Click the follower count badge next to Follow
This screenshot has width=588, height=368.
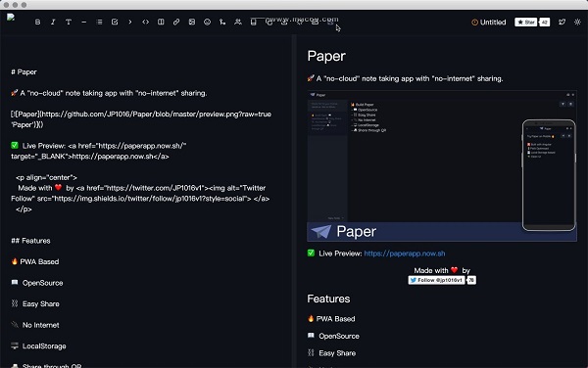coord(471,280)
